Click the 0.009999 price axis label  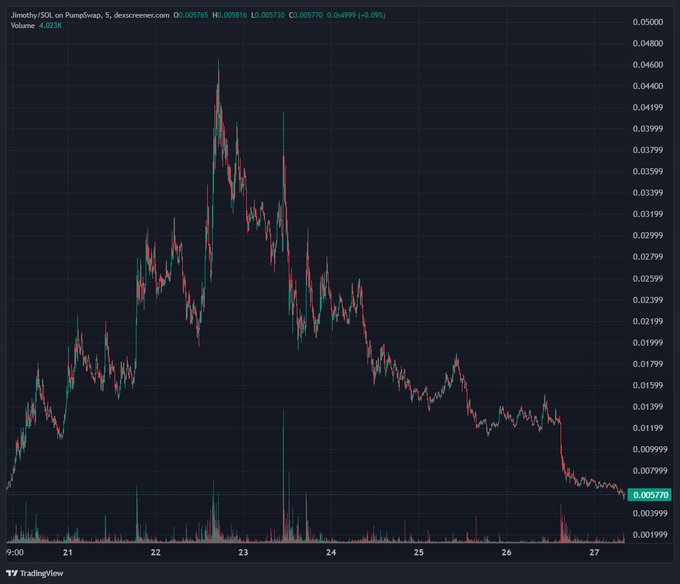pyautogui.click(x=649, y=450)
